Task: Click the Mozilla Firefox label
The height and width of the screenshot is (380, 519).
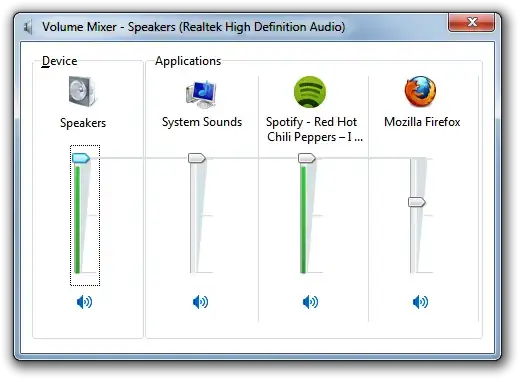Action: coord(422,122)
